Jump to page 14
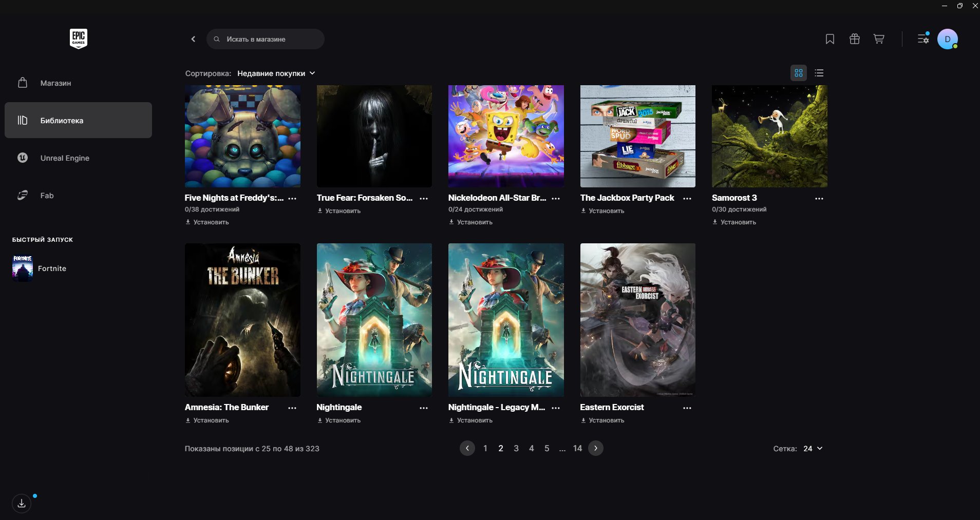This screenshot has width=980, height=520. click(x=578, y=448)
